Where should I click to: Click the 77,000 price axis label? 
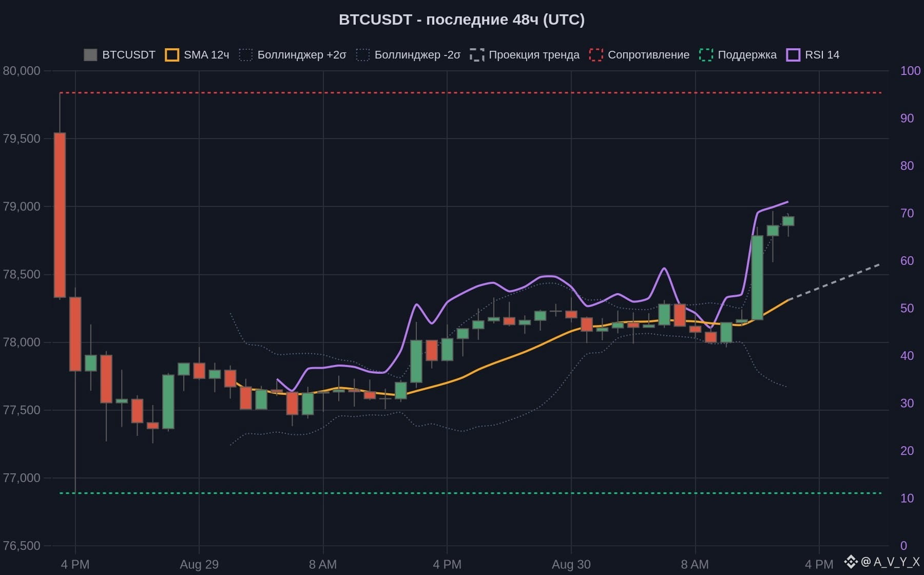pos(22,478)
